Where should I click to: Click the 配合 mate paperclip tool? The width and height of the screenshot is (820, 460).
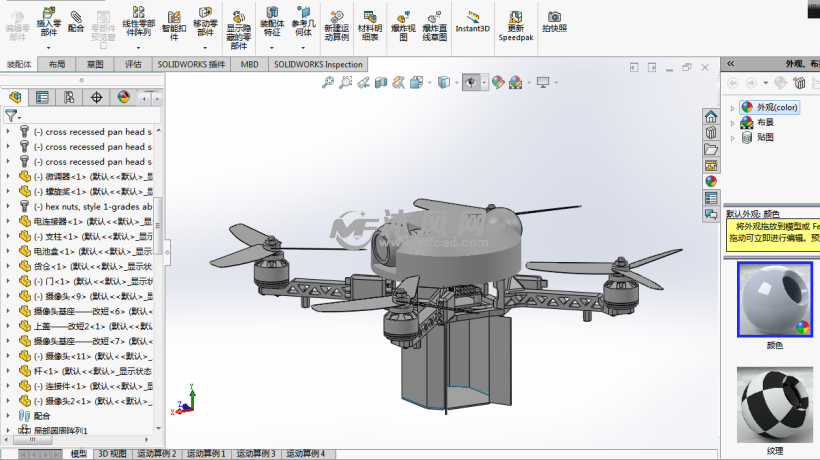coord(76,20)
